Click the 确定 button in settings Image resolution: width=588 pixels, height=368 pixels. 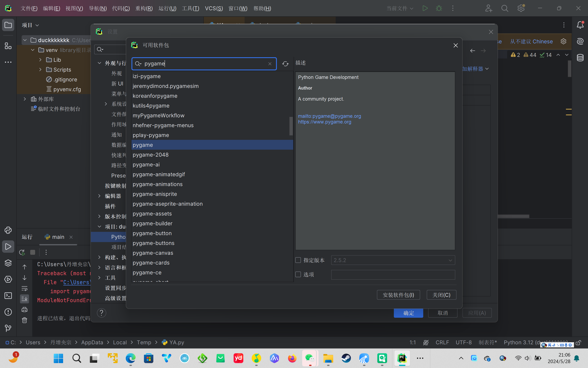point(409,313)
